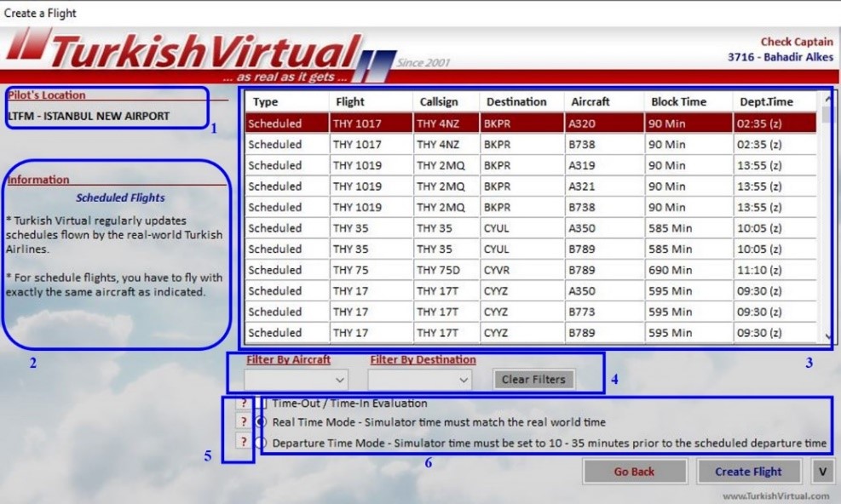The width and height of the screenshot is (841, 504).
Task: Click the Callsign column header
Action: [446, 102]
